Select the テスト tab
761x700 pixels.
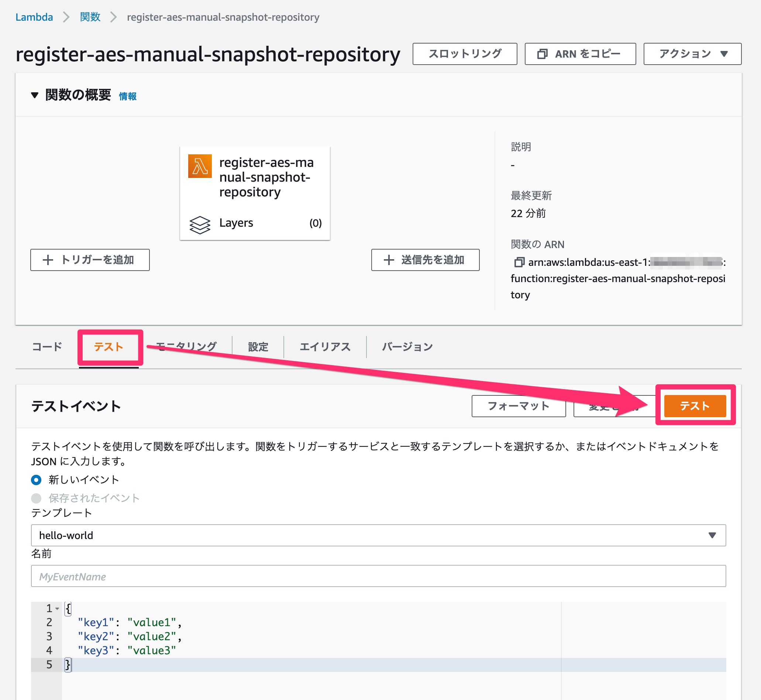[109, 347]
